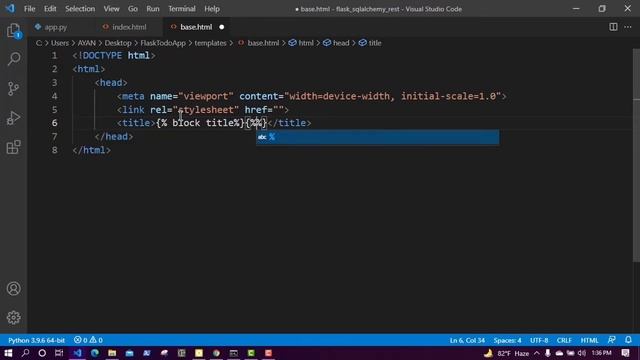Open the clock showing 1:36 PM
Viewport: 640px width, 360px height.
point(601,353)
